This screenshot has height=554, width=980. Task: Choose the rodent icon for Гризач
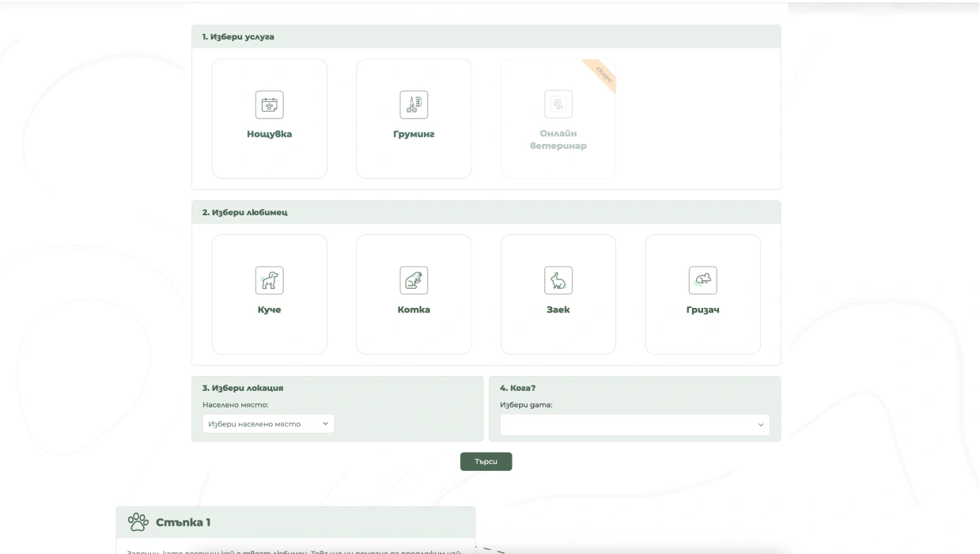pos(703,280)
